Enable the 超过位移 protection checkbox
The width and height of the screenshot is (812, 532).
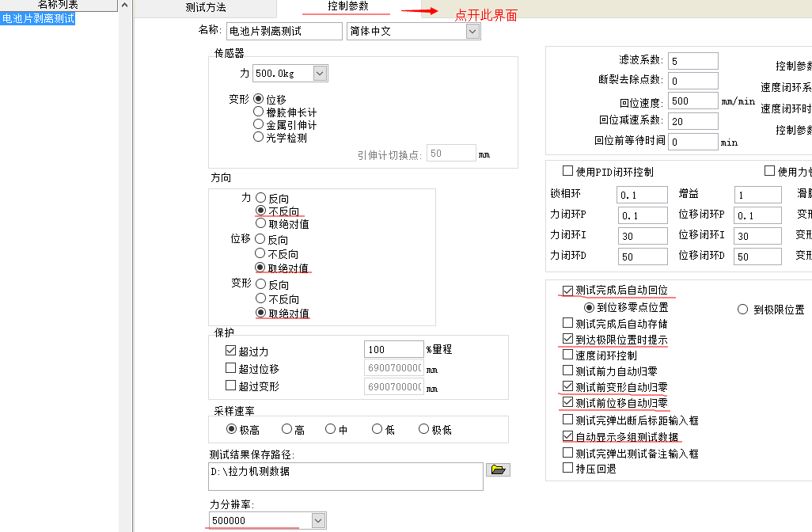tap(231, 369)
